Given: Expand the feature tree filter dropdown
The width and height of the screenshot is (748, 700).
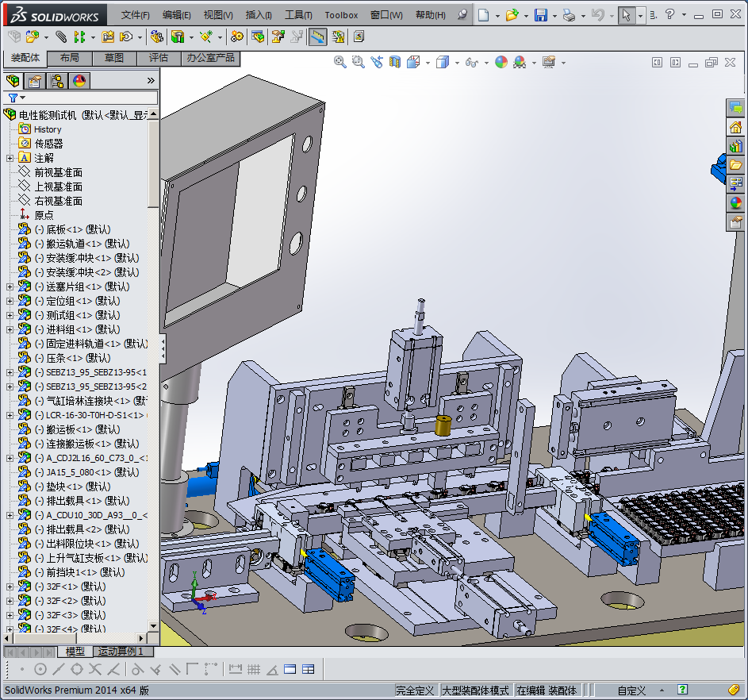Looking at the screenshot, I should pyautogui.click(x=22, y=98).
